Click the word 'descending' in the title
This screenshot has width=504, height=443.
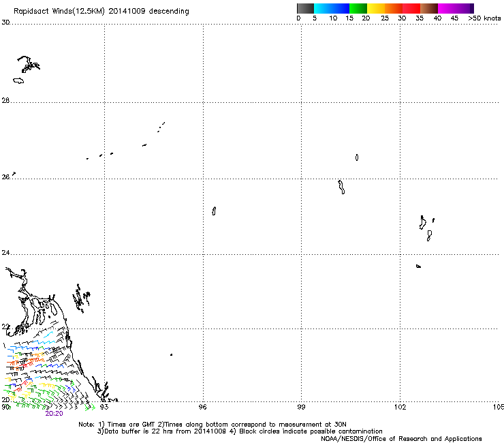[x=169, y=12]
